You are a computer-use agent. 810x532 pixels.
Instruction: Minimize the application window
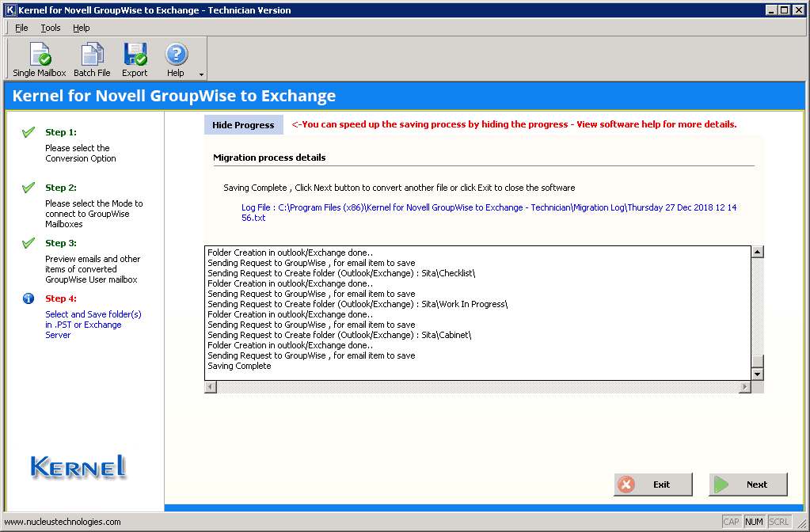[x=771, y=9]
